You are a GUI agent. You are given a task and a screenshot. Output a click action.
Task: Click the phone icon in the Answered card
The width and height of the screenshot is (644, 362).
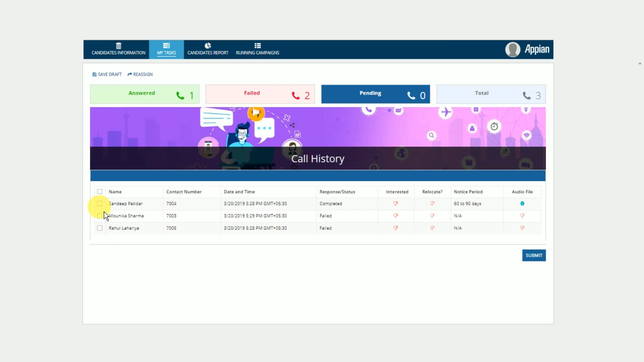click(179, 95)
